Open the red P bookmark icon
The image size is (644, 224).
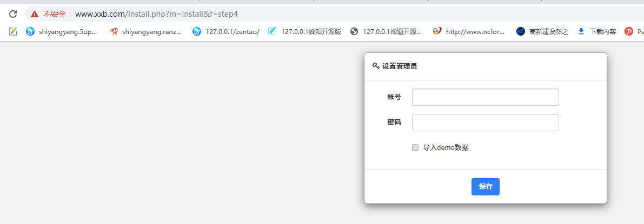629,31
